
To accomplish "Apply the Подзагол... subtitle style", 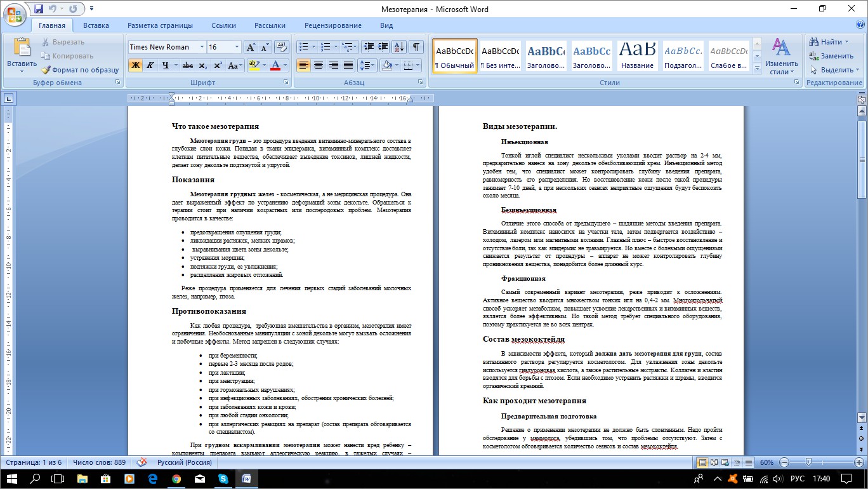I will pos(683,56).
